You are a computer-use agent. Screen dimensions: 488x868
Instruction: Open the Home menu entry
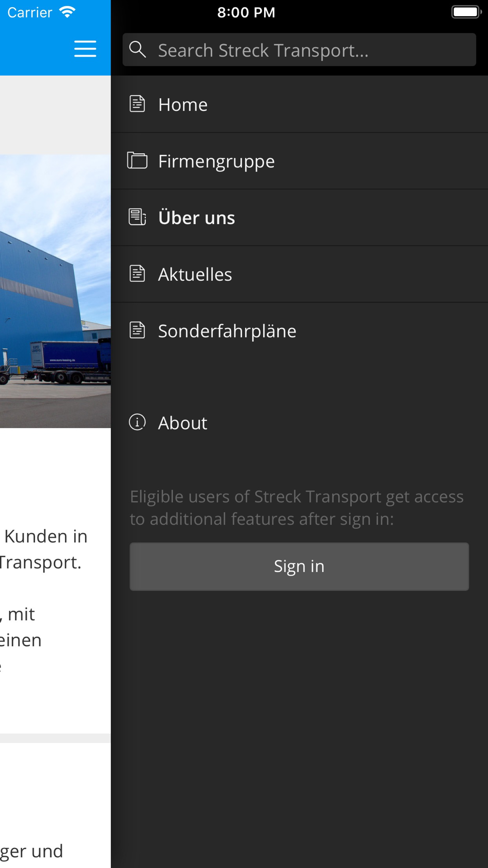[x=300, y=104]
